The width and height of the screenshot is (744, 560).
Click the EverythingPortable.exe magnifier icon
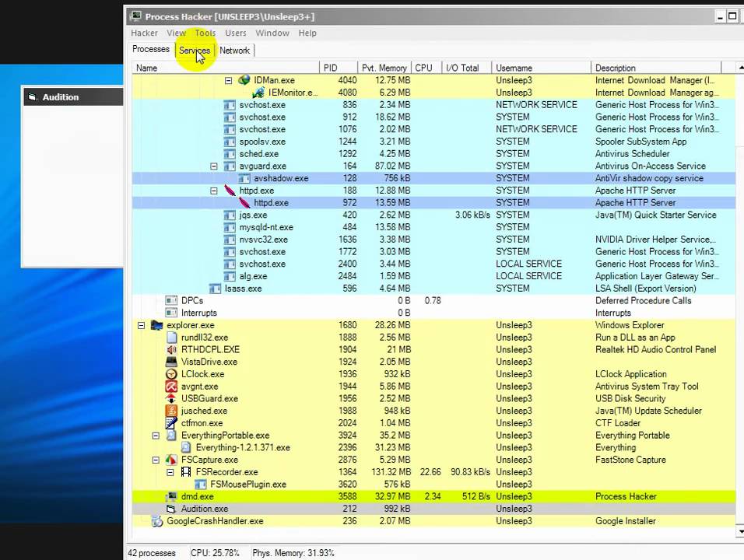[171, 436]
